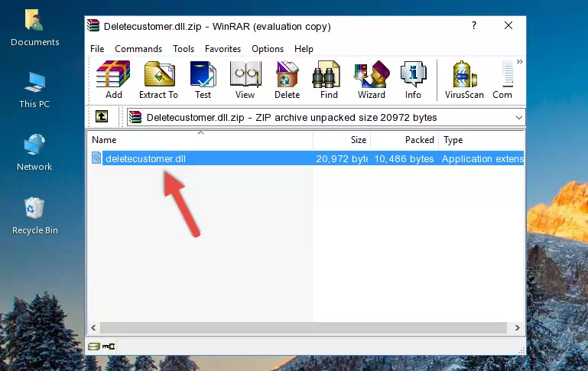Screen dimensions: 588x371
Task: Select the Network desktop icon
Action: (34, 153)
